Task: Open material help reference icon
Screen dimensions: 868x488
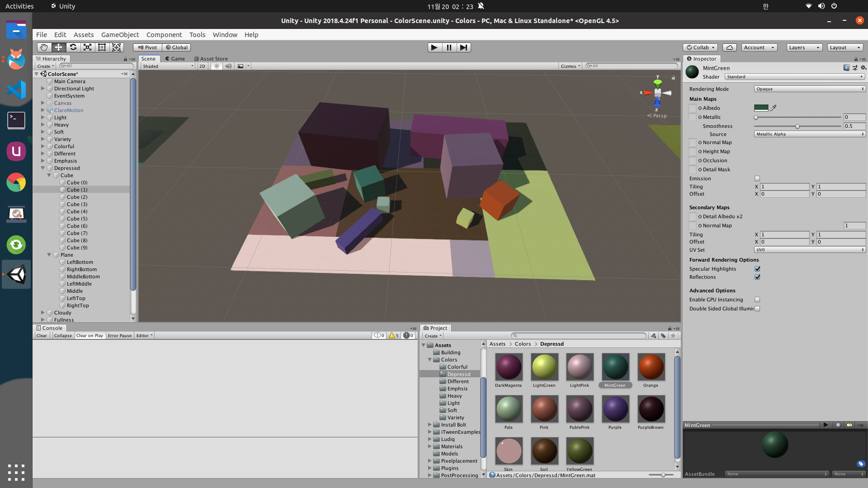Action: tap(846, 68)
